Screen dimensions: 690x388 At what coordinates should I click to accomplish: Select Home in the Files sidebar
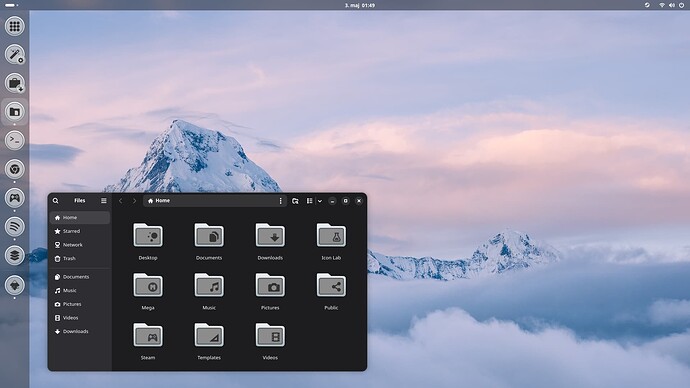coord(80,218)
